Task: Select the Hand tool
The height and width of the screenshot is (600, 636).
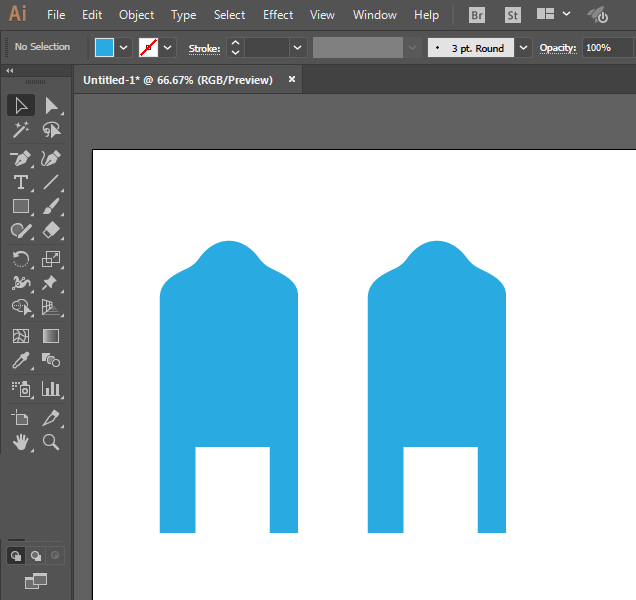Action: tap(20, 441)
